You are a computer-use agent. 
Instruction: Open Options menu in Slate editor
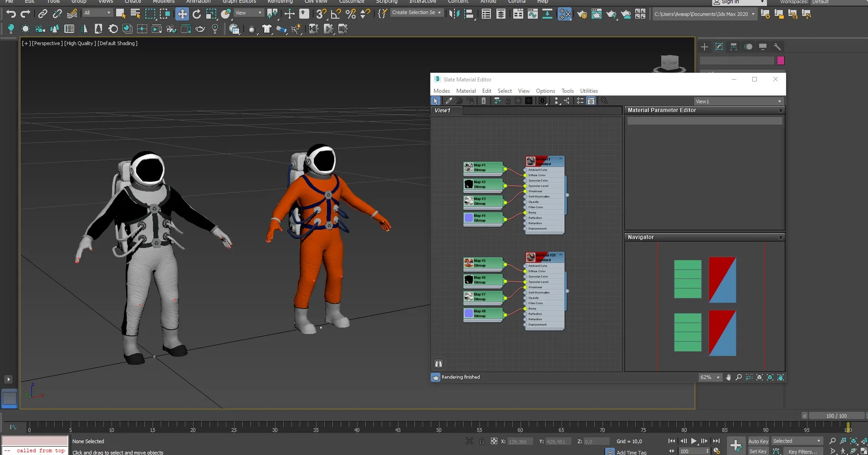click(x=545, y=91)
